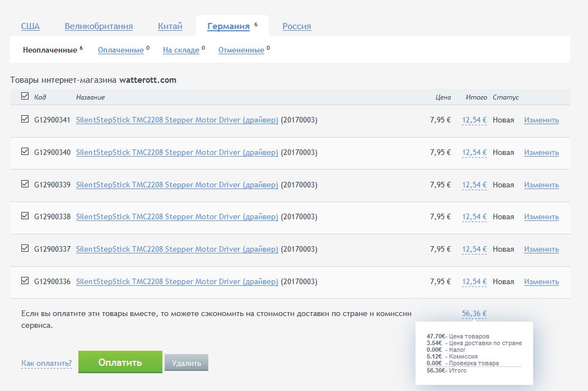The width and height of the screenshot is (588, 391).
Task: Show Оплаченные orders
Action: click(x=121, y=50)
